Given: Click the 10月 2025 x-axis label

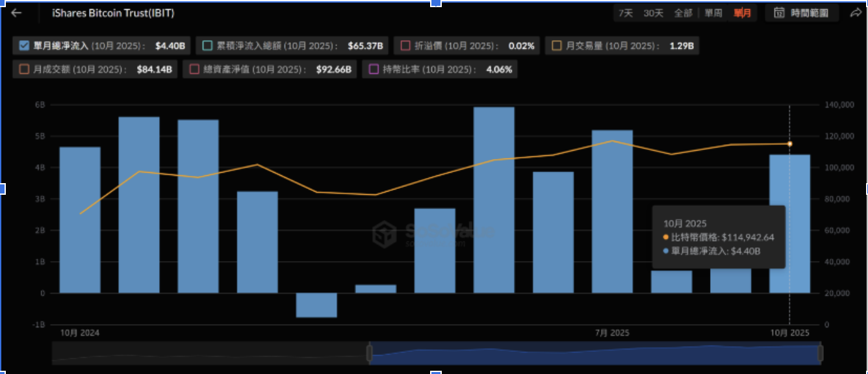Looking at the screenshot, I should click(x=789, y=332).
